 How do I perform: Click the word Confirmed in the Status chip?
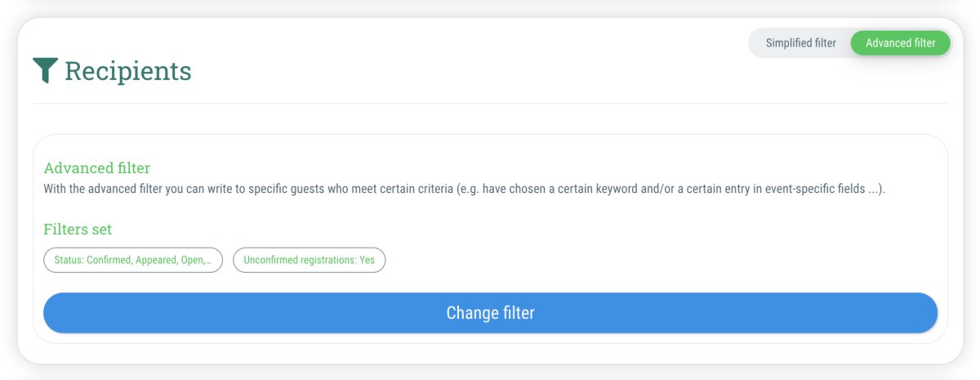(109, 260)
